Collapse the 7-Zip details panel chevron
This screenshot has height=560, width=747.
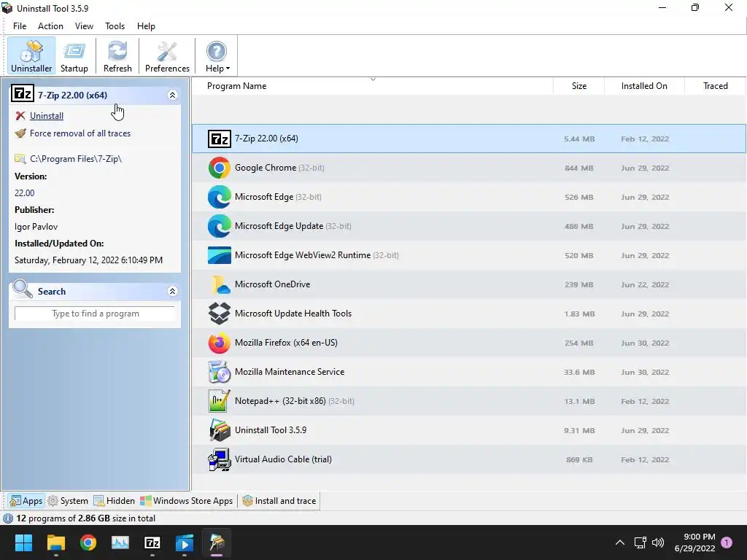pyautogui.click(x=172, y=96)
